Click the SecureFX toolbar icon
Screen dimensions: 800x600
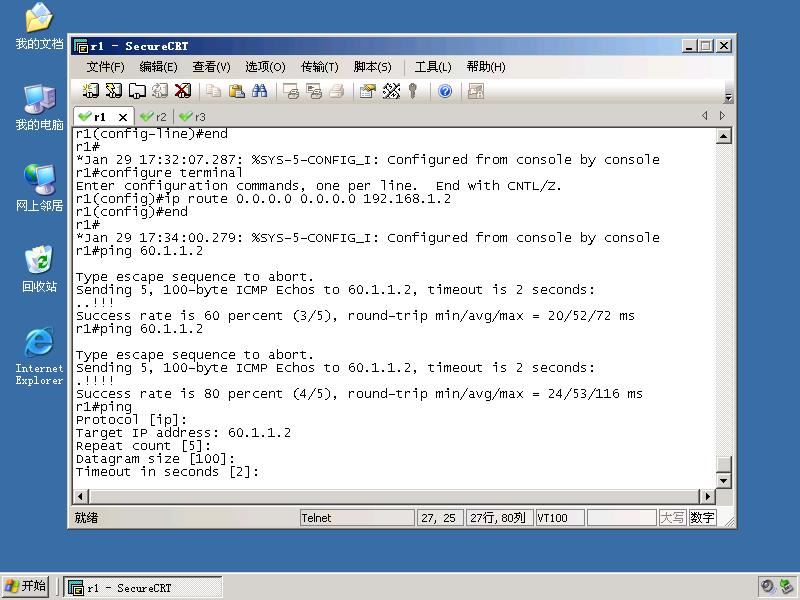476,91
